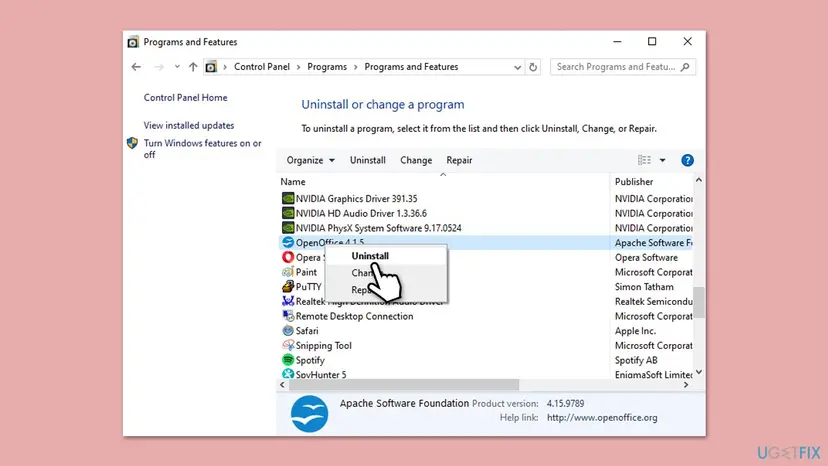Go back with the back arrow

136,67
